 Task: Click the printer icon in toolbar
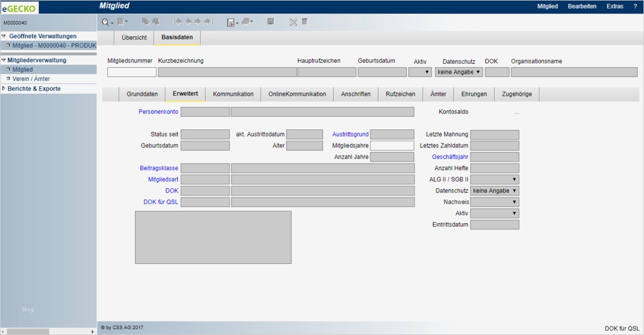246,22
